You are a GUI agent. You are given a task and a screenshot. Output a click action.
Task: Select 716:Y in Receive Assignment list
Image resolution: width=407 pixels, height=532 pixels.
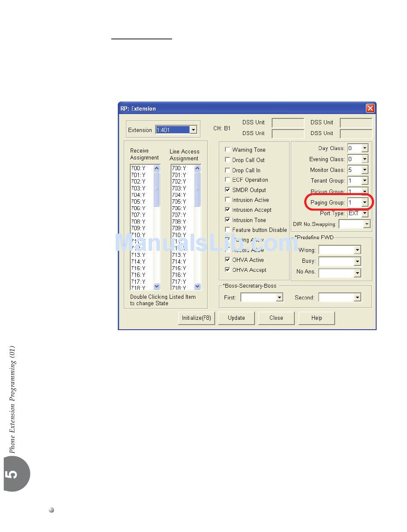pos(138,275)
